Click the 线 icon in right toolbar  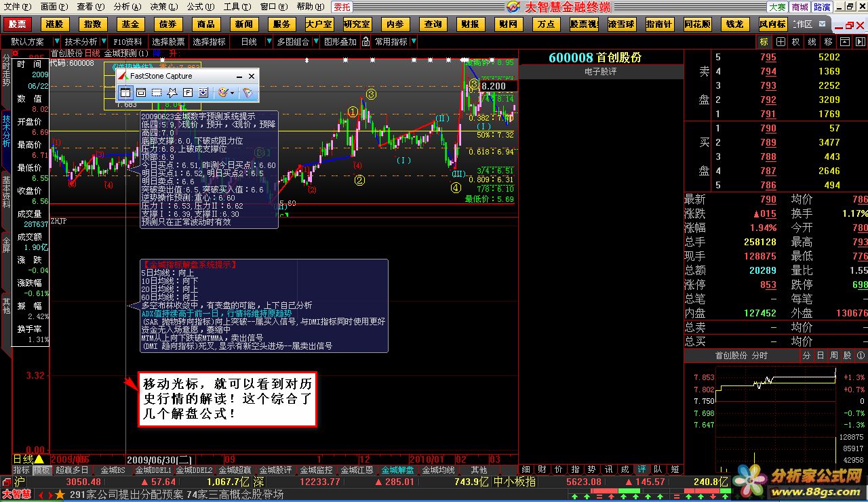[812, 41]
